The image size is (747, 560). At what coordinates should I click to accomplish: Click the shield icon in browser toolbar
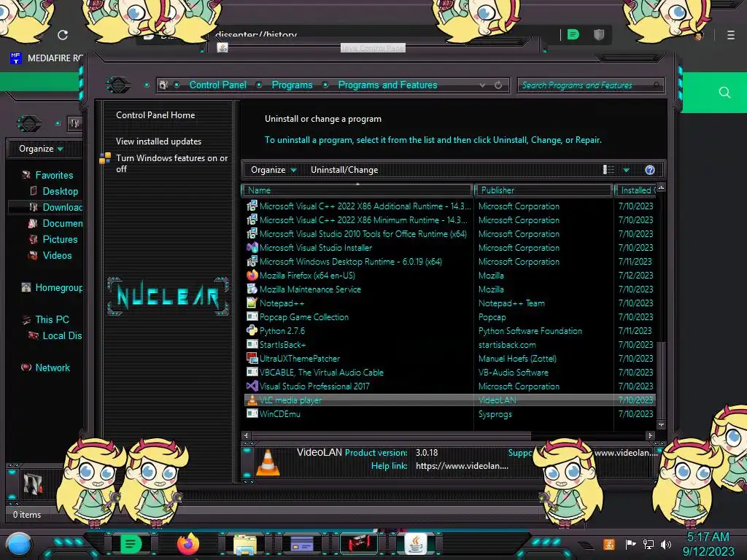[599, 34]
